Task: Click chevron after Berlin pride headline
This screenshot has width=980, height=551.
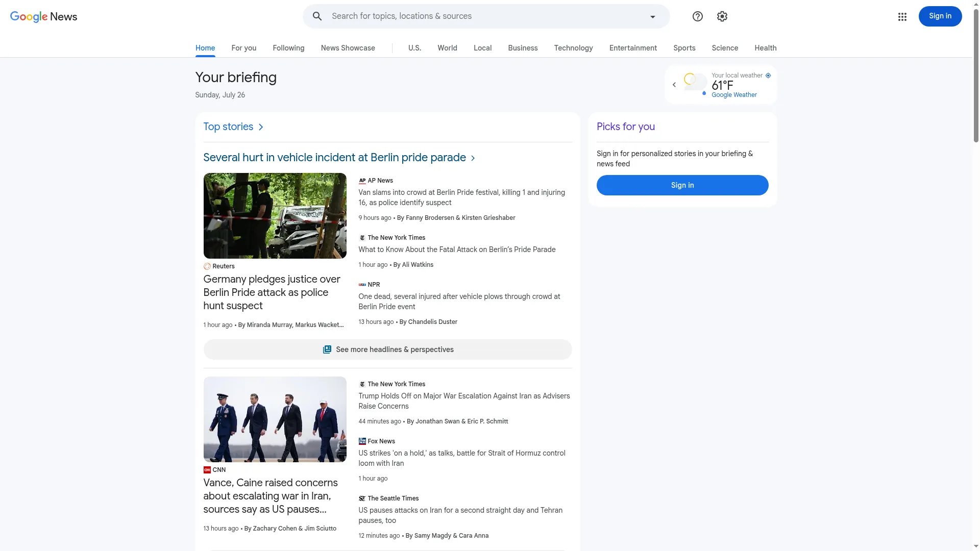Action: [473, 158]
